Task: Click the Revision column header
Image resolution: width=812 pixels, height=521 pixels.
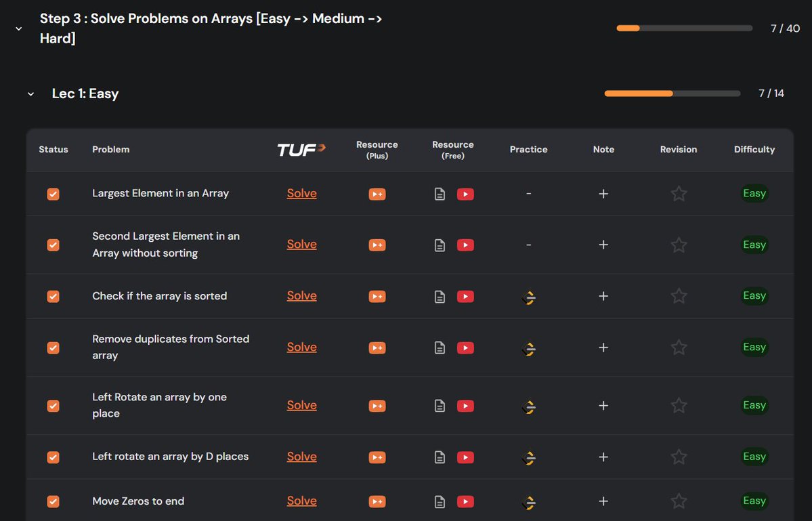Action: click(679, 149)
